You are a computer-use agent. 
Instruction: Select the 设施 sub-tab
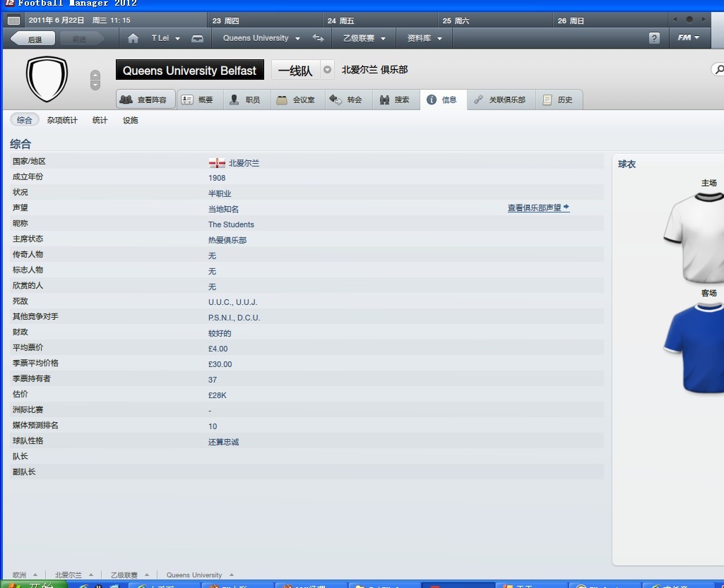tap(130, 121)
